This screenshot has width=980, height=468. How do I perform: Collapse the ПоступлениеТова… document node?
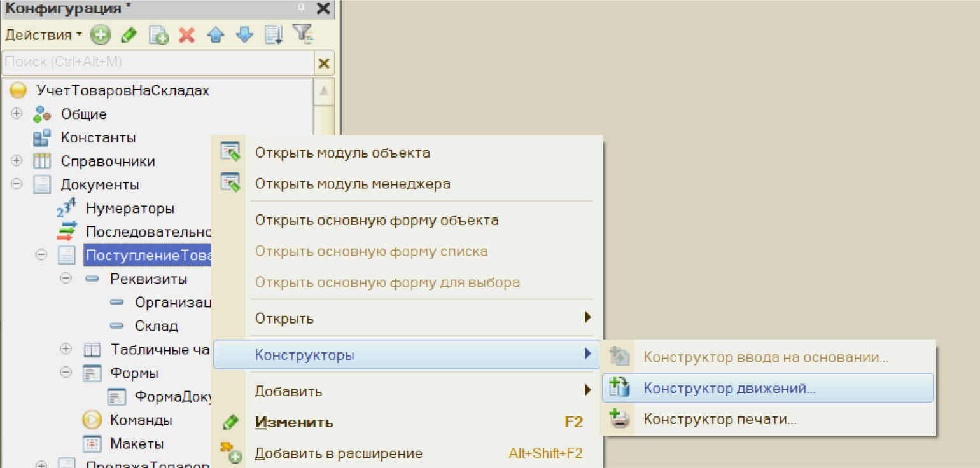(x=41, y=255)
